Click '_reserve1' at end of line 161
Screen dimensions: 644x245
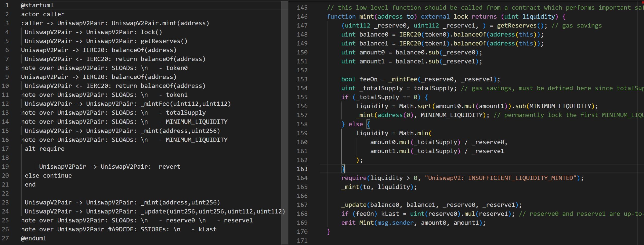[488, 151]
